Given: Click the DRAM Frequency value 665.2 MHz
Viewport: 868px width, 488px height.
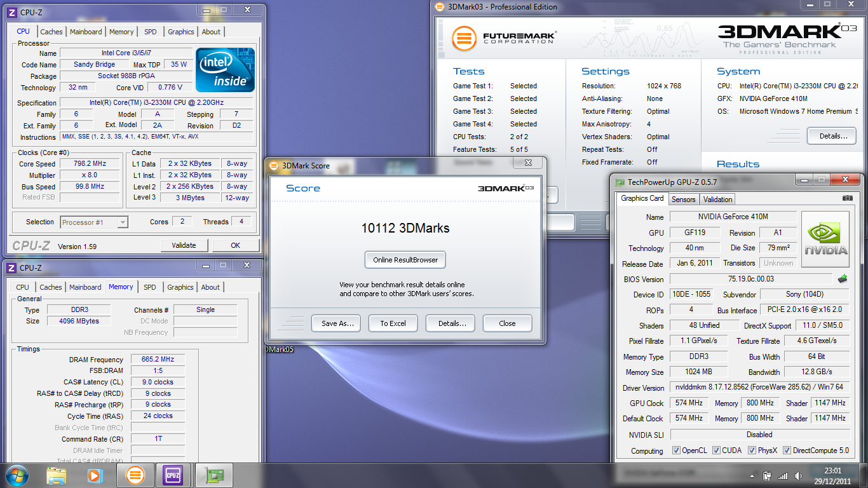Looking at the screenshot, I should click(158, 359).
